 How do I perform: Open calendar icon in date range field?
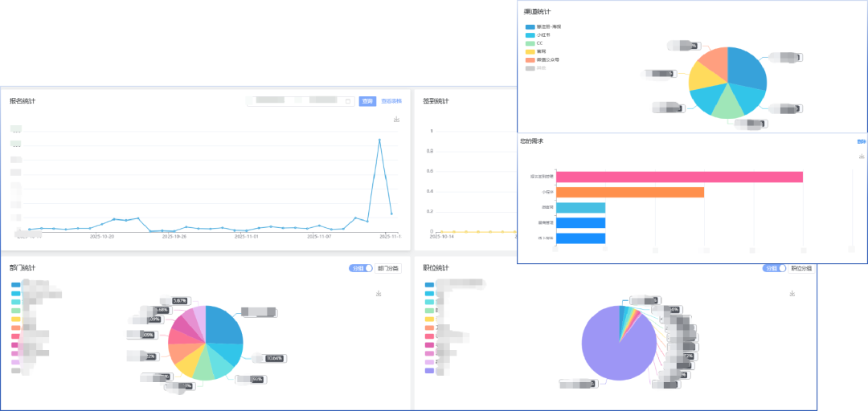click(x=348, y=101)
